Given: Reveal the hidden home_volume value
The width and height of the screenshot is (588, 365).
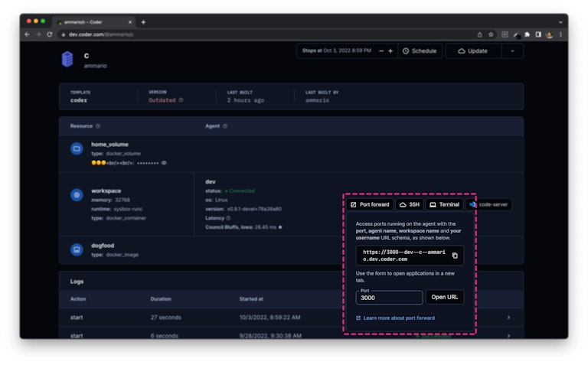Looking at the screenshot, I should [x=163, y=163].
